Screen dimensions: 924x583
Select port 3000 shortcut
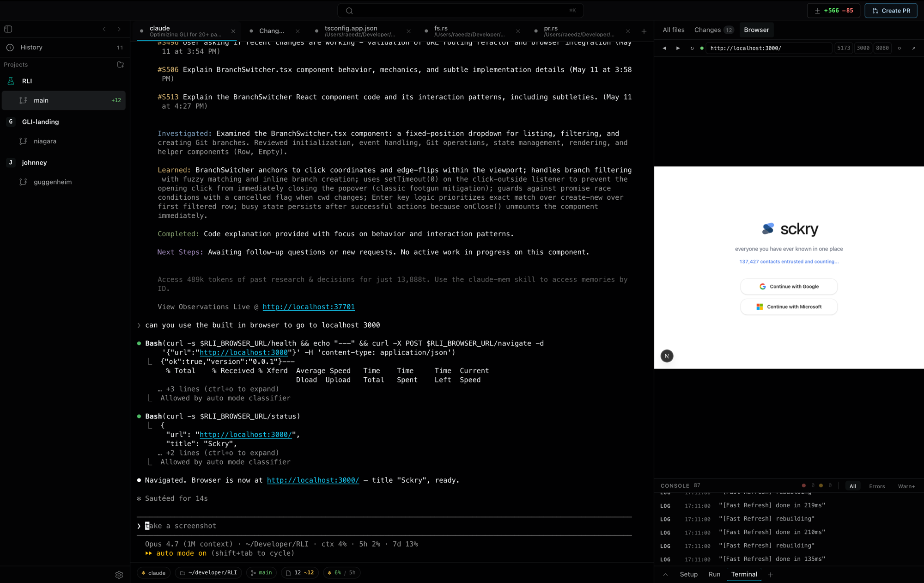(863, 48)
